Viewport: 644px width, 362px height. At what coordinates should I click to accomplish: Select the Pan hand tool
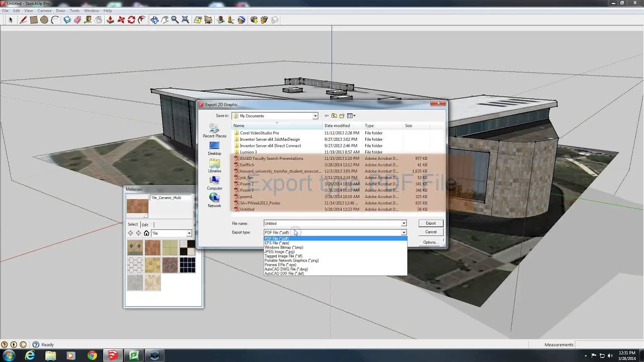click(165, 20)
